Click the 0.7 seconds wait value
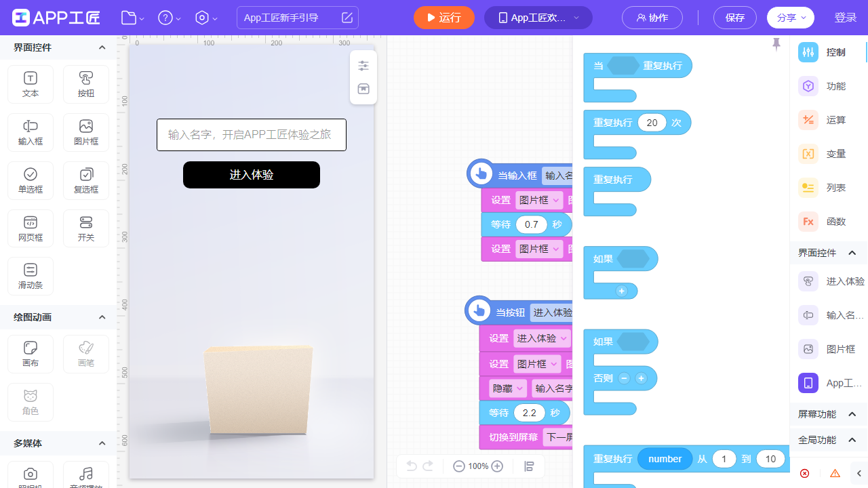The height and width of the screenshot is (488, 868). [532, 224]
